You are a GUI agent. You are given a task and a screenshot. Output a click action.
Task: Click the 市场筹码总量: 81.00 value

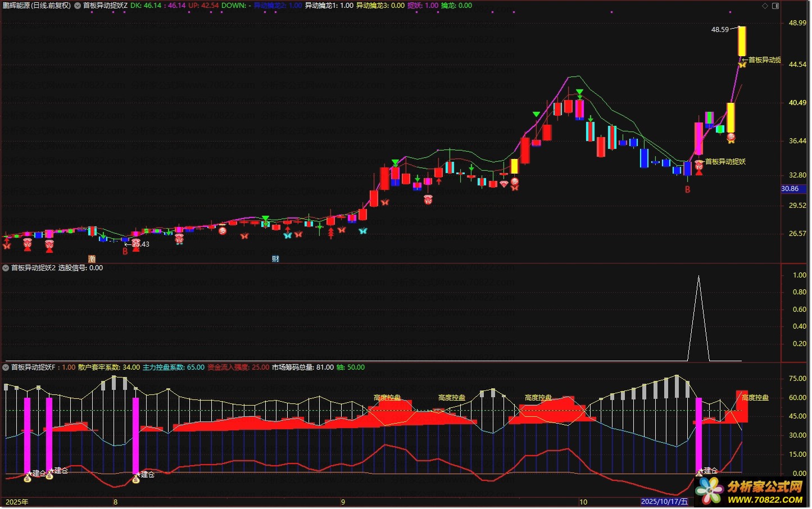(303, 367)
